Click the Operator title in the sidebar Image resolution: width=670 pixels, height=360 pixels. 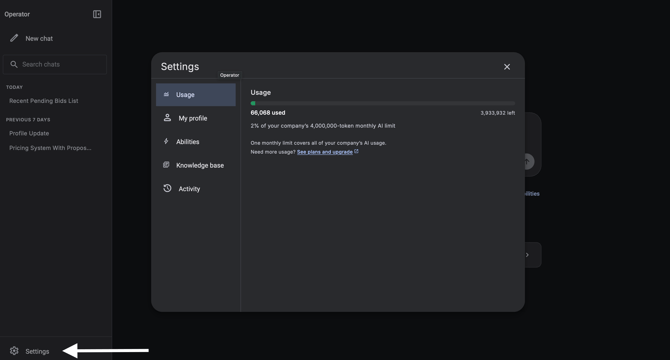tap(17, 14)
